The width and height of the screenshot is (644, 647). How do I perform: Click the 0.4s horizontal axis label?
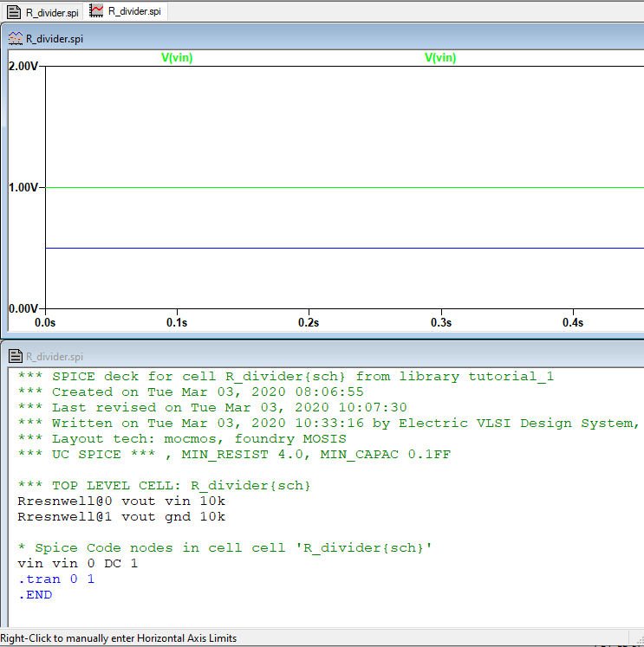(x=572, y=323)
